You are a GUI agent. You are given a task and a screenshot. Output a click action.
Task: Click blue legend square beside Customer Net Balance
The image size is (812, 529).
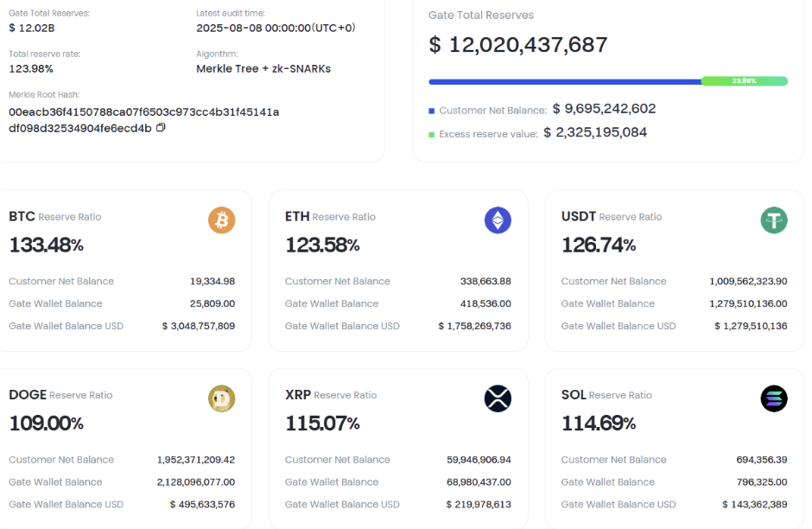[432, 111]
